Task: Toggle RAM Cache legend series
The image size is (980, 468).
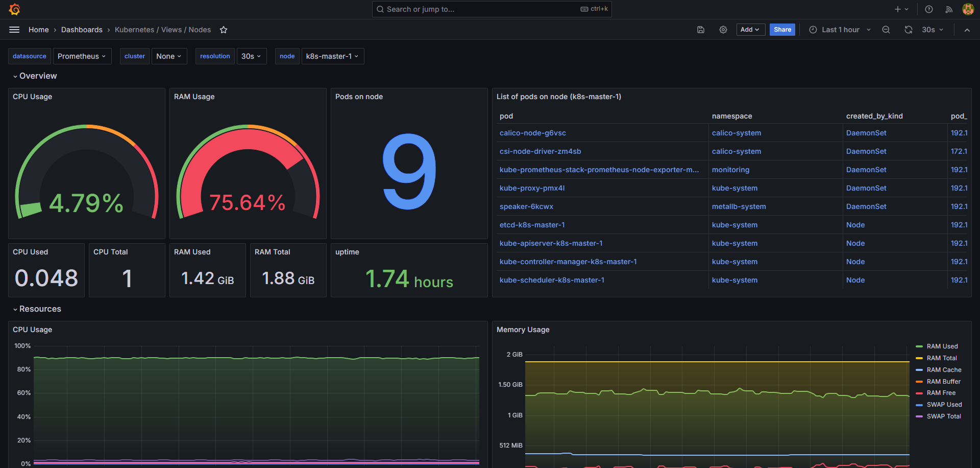Action: tap(944, 370)
